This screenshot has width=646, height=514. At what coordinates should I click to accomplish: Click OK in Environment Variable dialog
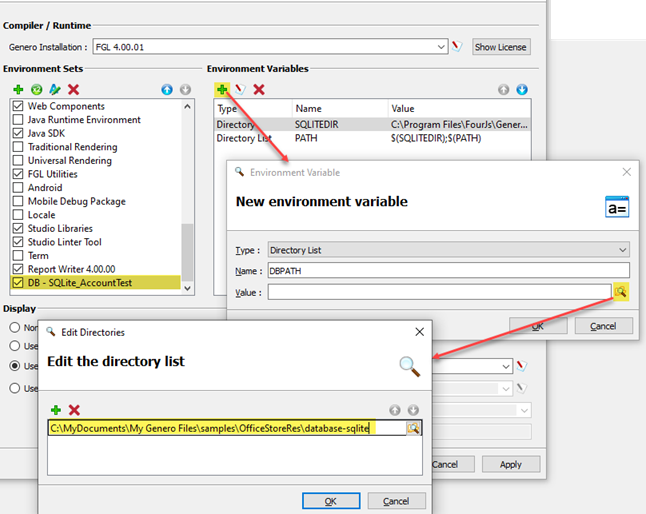tap(538, 326)
